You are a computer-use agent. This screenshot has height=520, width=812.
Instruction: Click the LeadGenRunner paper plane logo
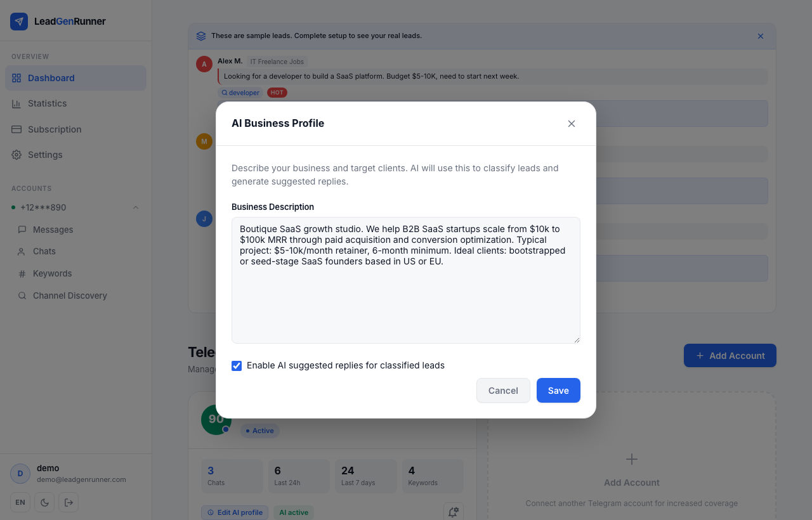19,22
